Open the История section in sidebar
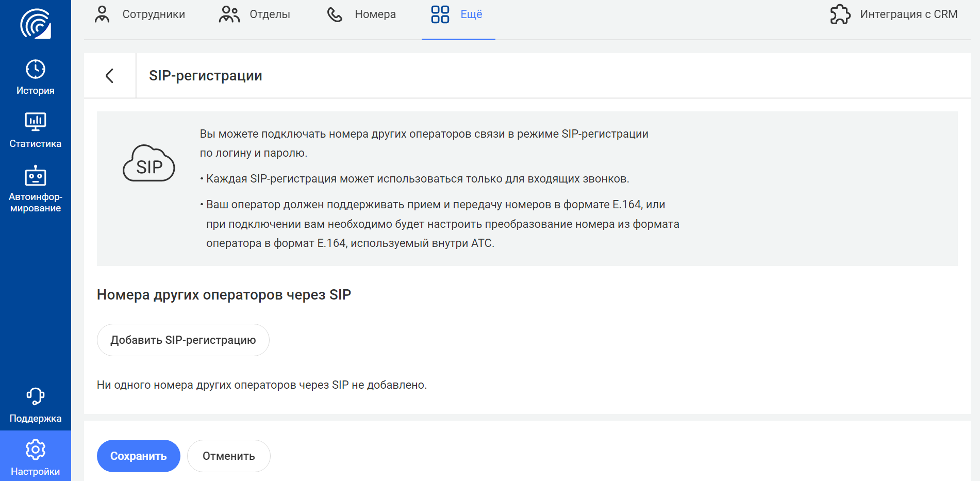 click(x=35, y=77)
